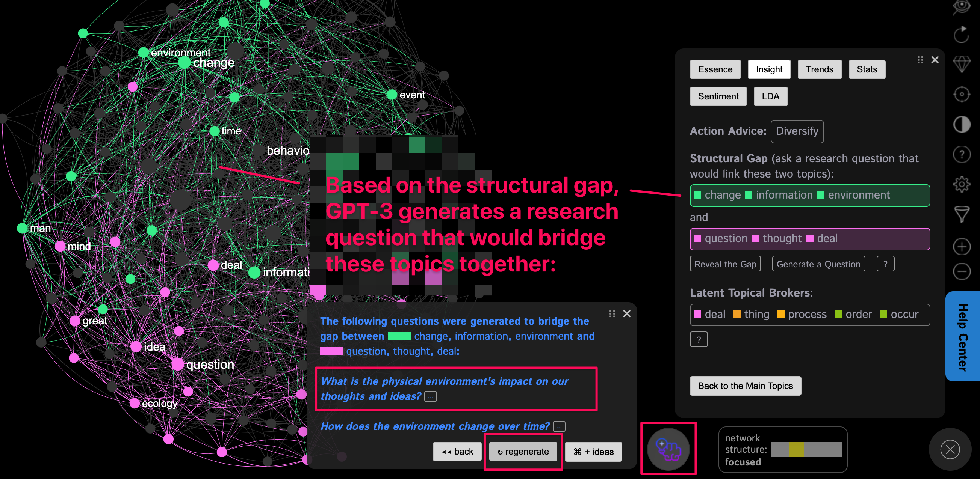Expand the environment change over time question

coord(558,426)
